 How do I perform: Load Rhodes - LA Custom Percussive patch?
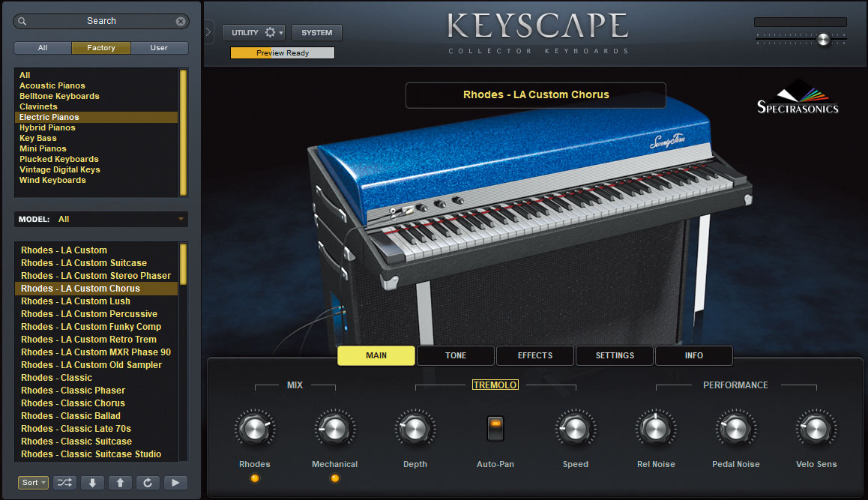[x=97, y=314]
